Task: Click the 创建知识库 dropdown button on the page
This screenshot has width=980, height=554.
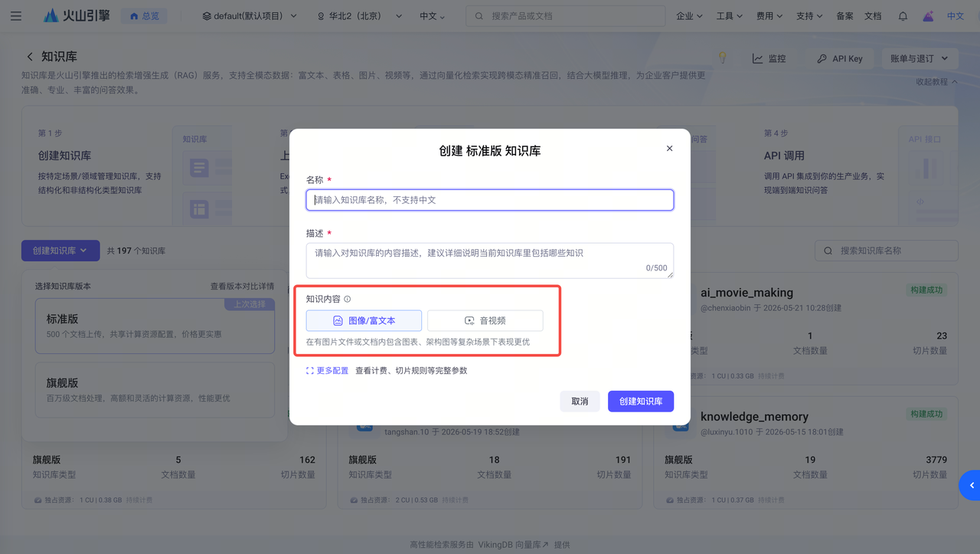Action: [x=60, y=251]
